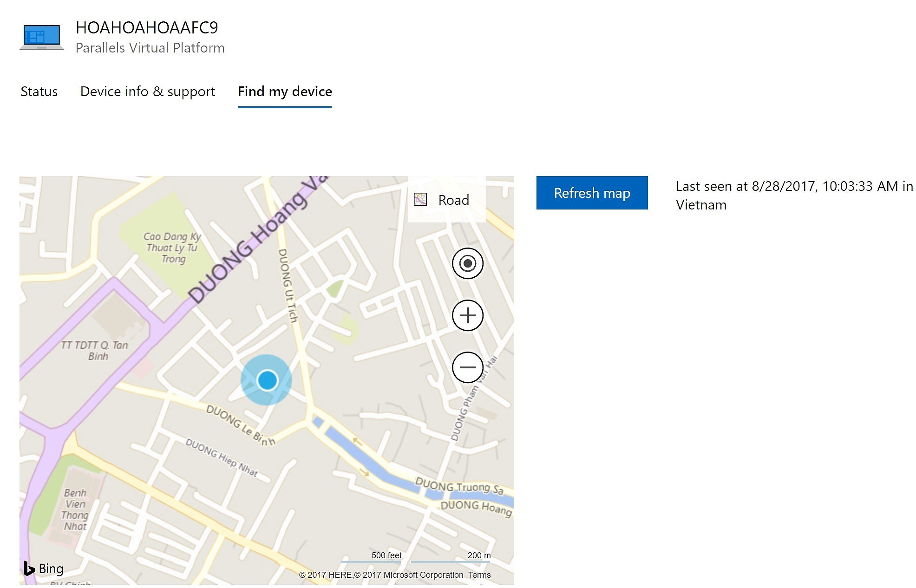This screenshot has height=588, width=916.
Task: Open Device info and support tab
Action: [148, 91]
